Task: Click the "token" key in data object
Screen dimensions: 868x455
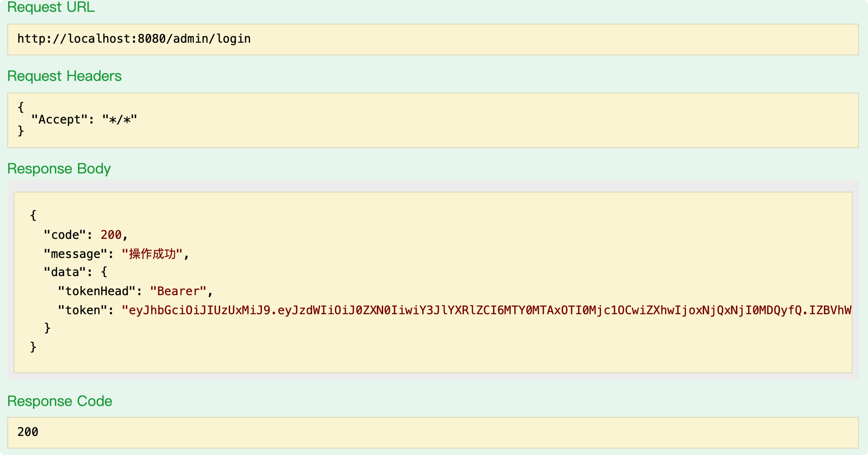Action: pos(82,310)
